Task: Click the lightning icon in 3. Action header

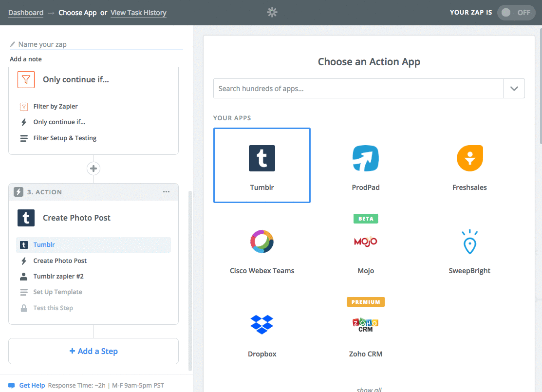Action: [19, 192]
